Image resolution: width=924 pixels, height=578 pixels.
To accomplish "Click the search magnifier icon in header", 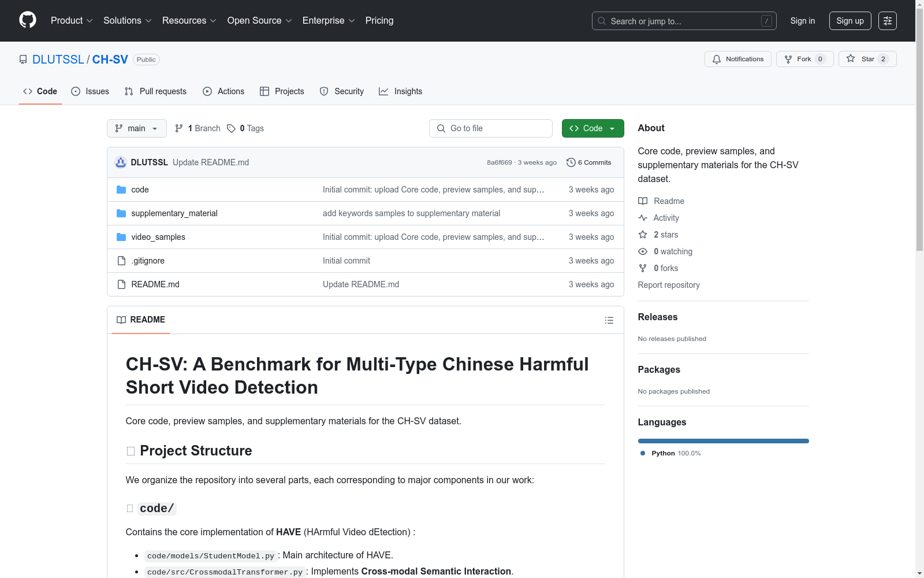I will tap(602, 21).
